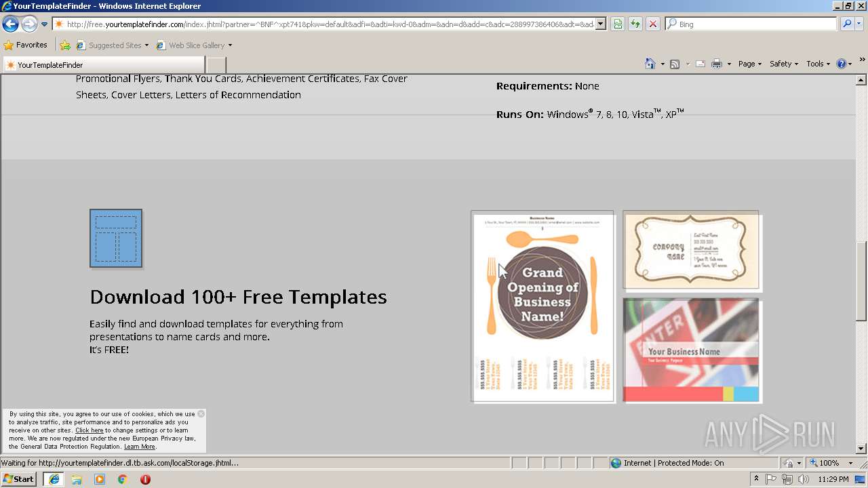Click the Help question mark icon
Screen dimensions: 868x488
(842, 64)
